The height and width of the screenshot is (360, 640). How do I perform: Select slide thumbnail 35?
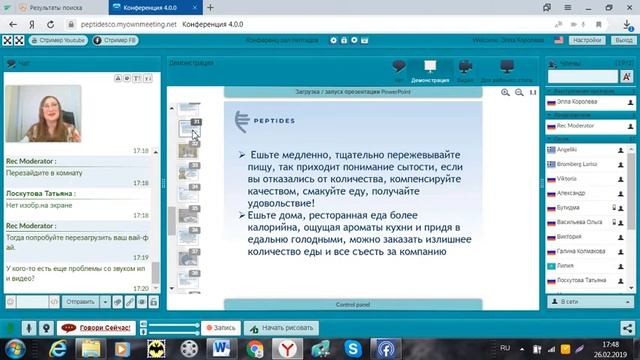coord(189,215)
